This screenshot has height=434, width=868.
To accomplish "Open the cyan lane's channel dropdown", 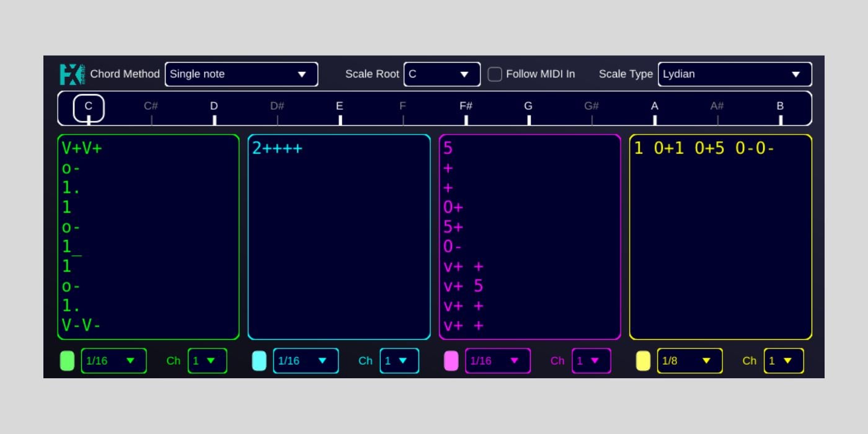I will click(x=400, y=360).
